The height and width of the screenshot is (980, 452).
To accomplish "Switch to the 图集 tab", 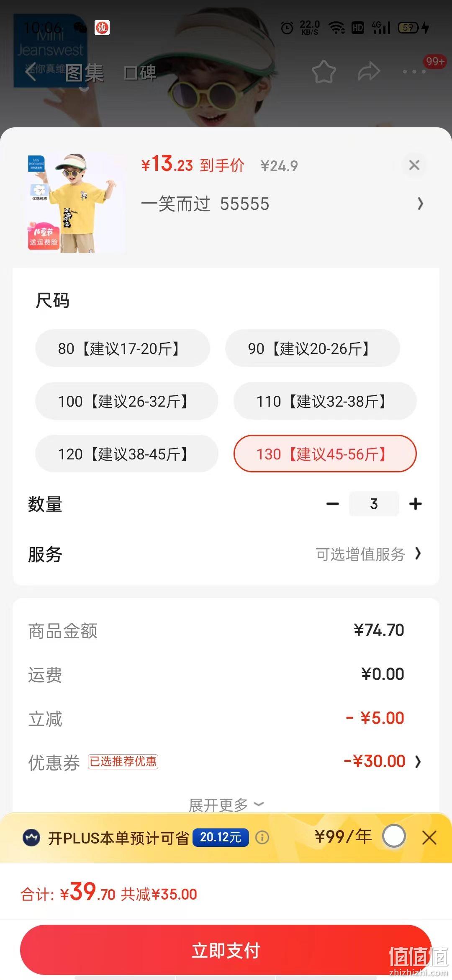I will (85, 73).
